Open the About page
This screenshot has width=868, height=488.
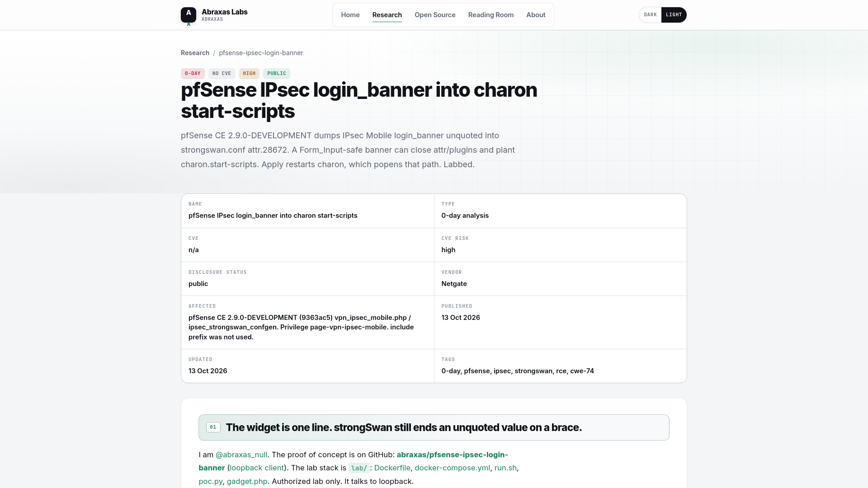536,15
